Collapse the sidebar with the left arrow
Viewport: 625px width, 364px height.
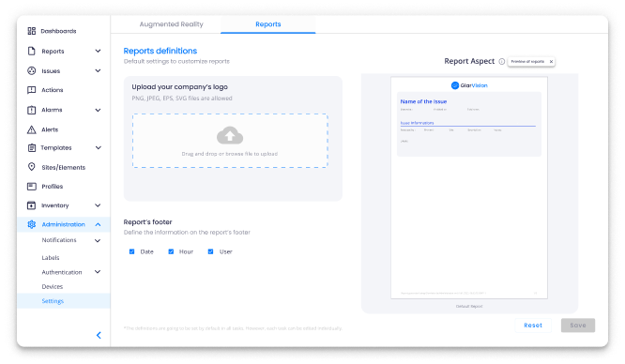click(99, 335)
